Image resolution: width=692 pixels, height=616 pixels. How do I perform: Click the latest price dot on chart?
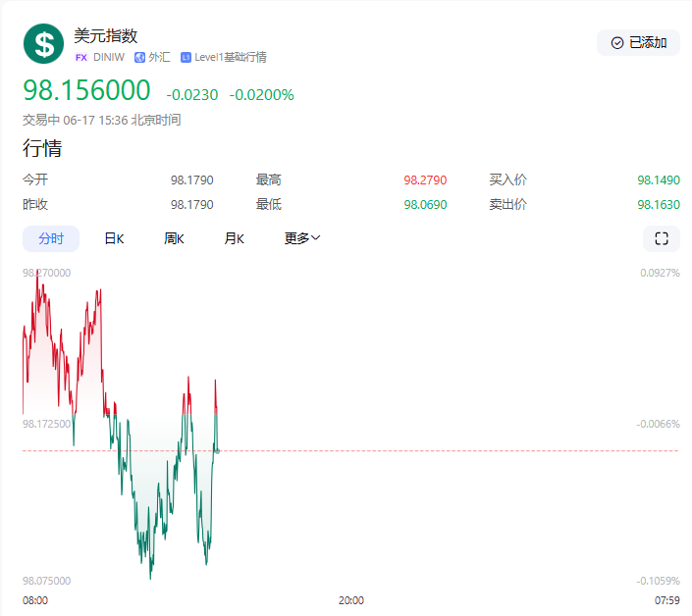click(x=217, y=450)
